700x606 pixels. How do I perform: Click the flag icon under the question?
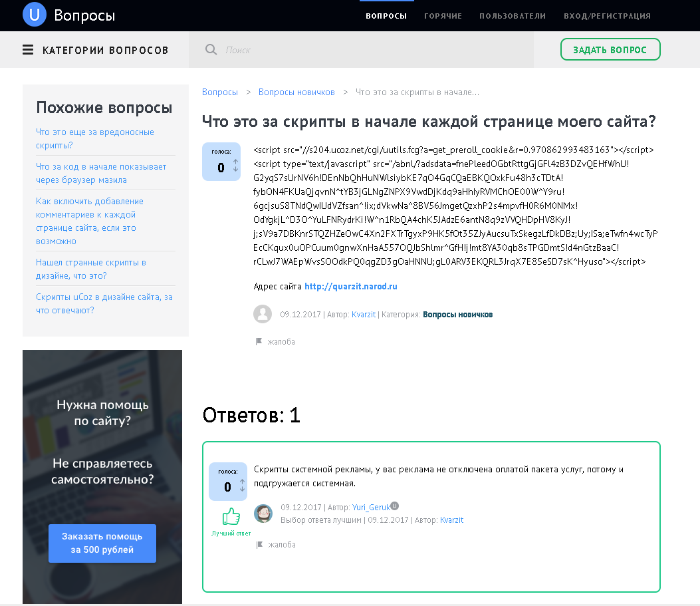[259, 341]
